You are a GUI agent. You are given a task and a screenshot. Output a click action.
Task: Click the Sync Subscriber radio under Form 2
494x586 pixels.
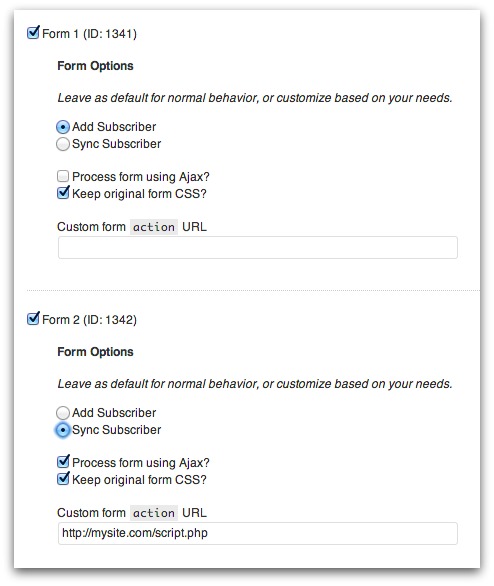(63, 430)
